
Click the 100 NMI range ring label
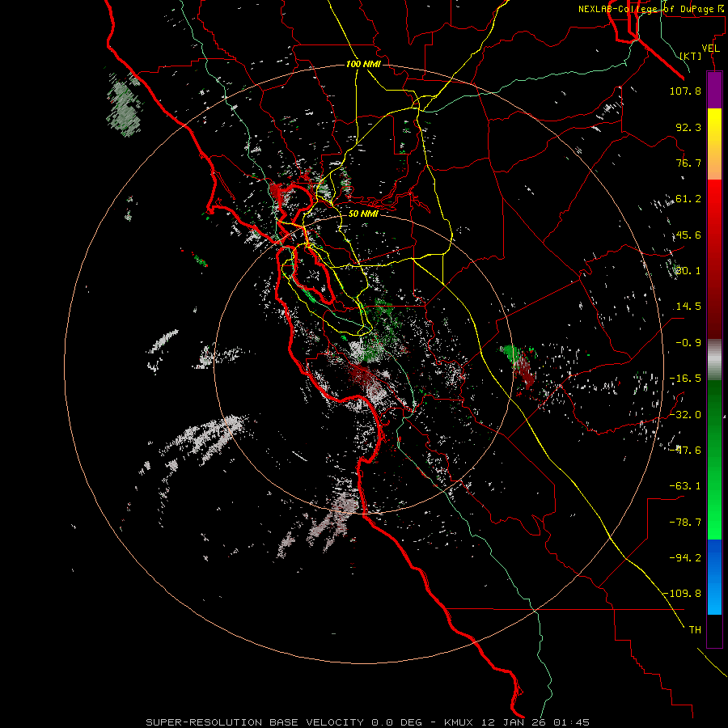click(363, 64)
